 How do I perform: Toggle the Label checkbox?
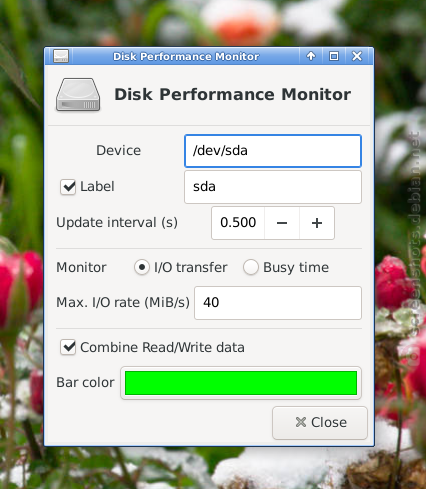tap(68, 187)
